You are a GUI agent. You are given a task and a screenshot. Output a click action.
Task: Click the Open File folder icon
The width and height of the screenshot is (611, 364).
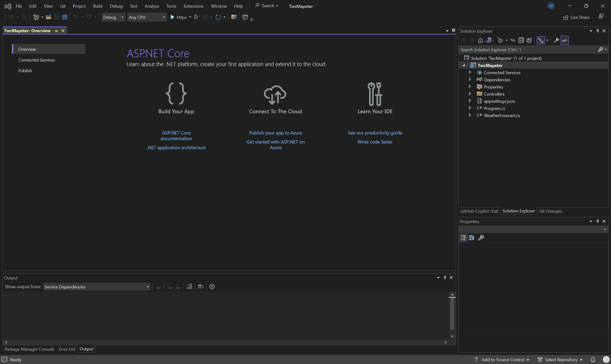(x=48, y=17)
